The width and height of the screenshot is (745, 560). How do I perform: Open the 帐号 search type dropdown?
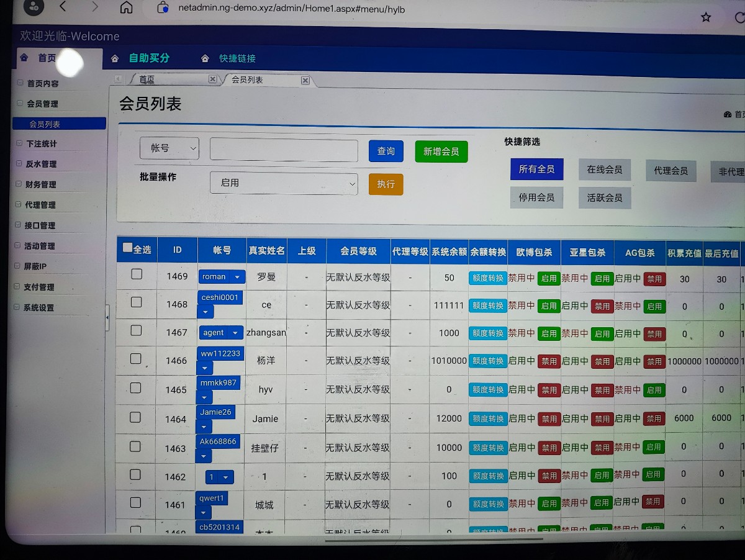(169, 148)
